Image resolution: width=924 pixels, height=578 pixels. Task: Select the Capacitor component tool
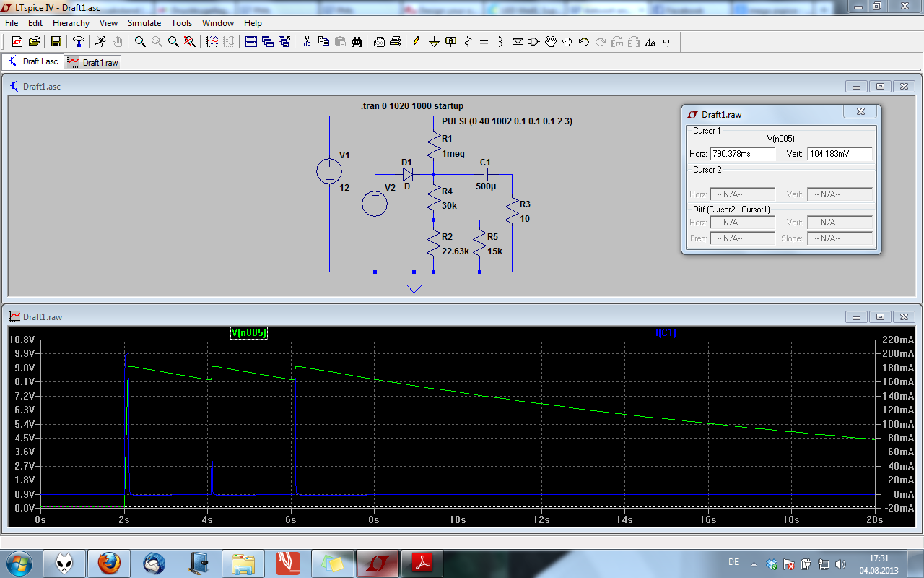tap(484, 42)
